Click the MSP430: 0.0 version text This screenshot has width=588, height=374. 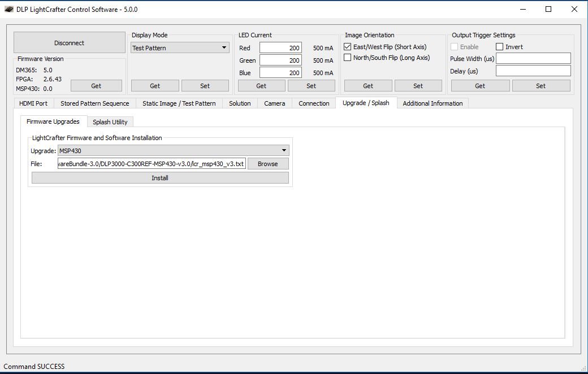click(x=34, y=89)
